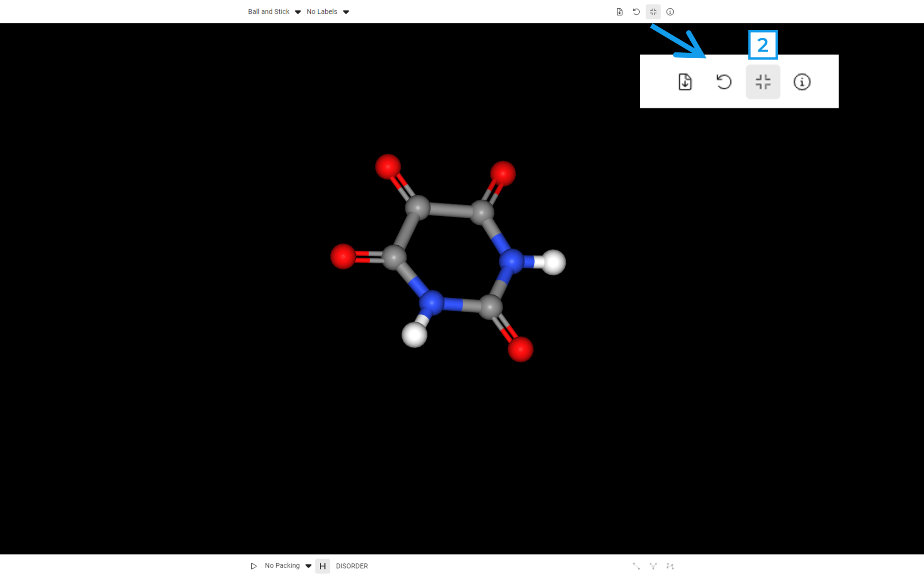This screenshot has width=924, height=577.
Task: Toggle the fit-to-screen mode in the top toolbar
Action: pos(653,12)
